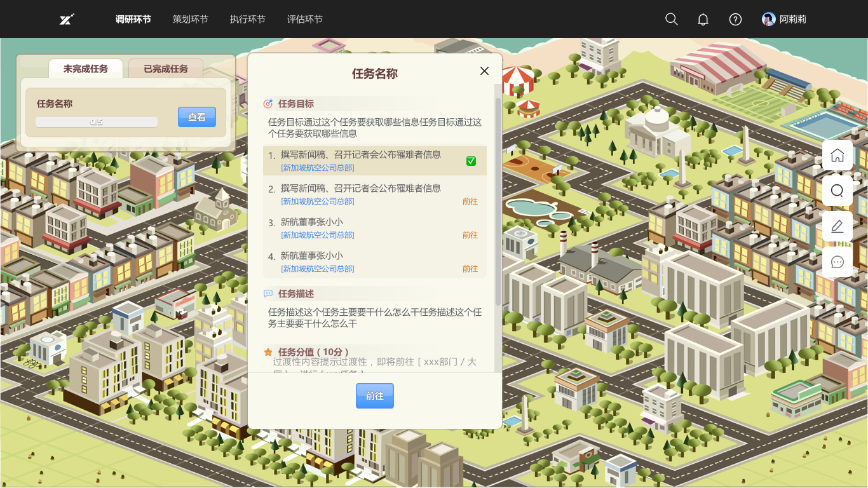Select the 未完成任务 tab
The width and height of the screenshot is (868, 488).
coord(86,69)
